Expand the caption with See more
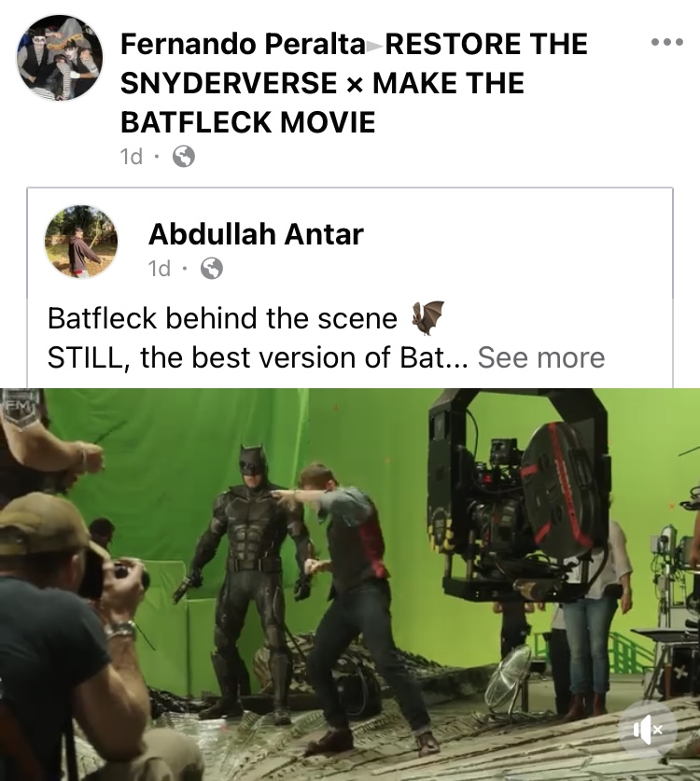This screenshot has height=781, width=700. (541, 357)
